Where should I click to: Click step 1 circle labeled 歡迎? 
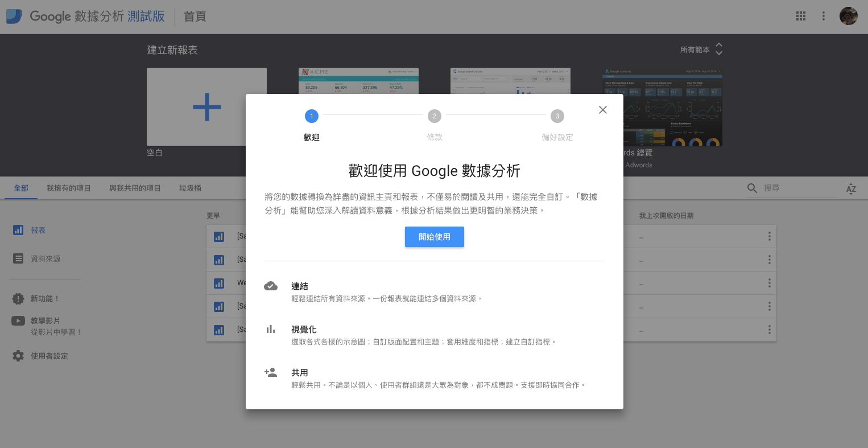(311, 116)
